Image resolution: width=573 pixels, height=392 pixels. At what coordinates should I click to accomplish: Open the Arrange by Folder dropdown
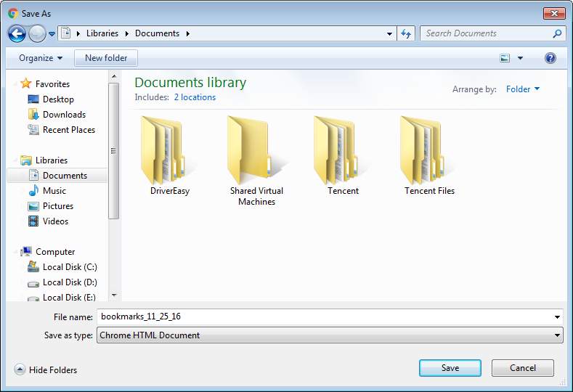[x=523, y=89]
